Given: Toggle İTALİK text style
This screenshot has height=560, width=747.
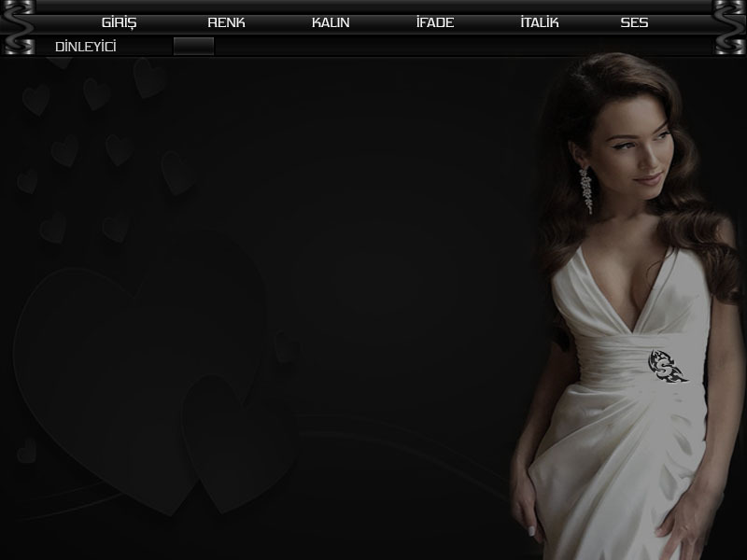Looking at the screenshot, I should (540, 21).
